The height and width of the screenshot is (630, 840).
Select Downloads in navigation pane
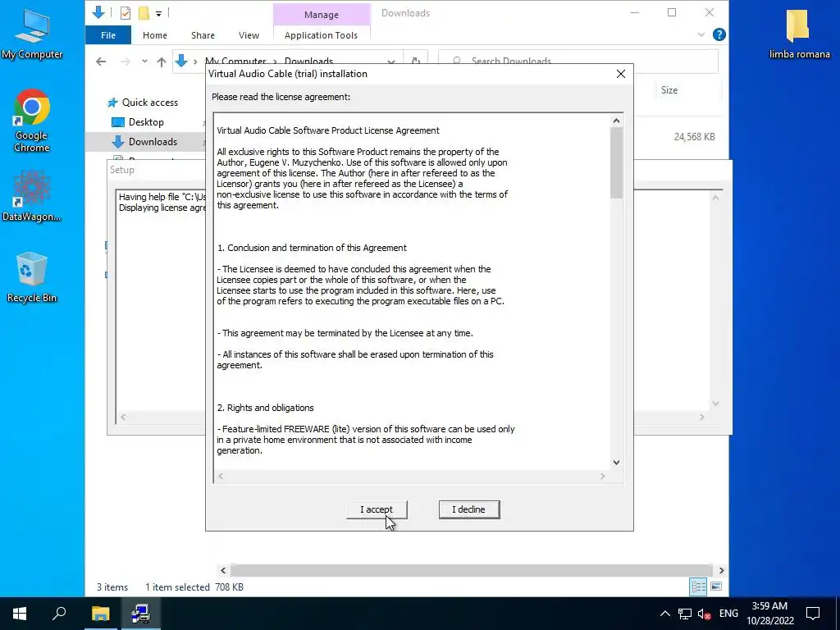pyautogui.click(x=144, y=142)
